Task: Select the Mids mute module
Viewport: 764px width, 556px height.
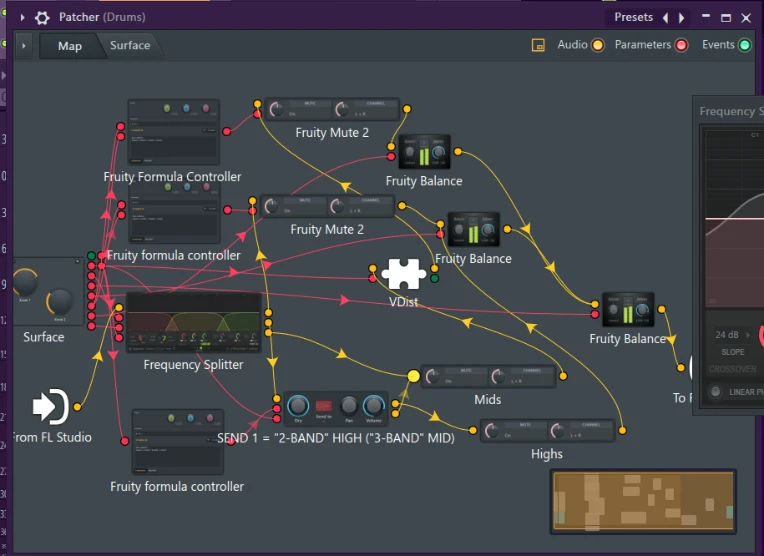Action: [488, 377]
